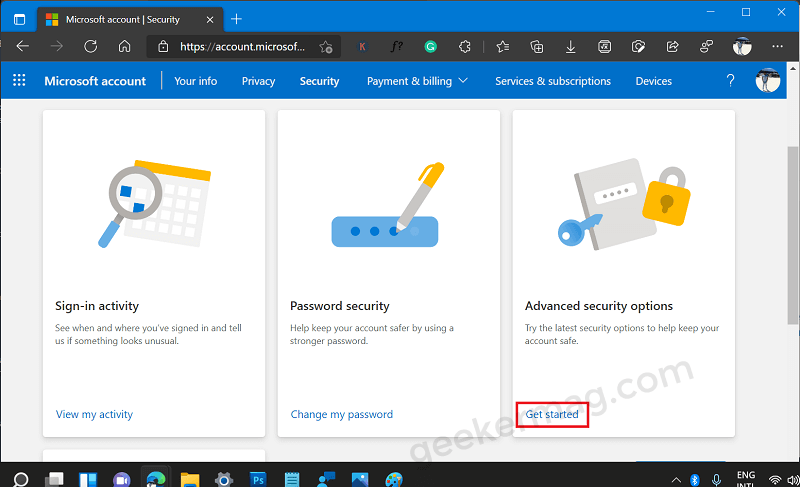Open the Grammarly extension
800x487 pixels.
coord(431,47)
